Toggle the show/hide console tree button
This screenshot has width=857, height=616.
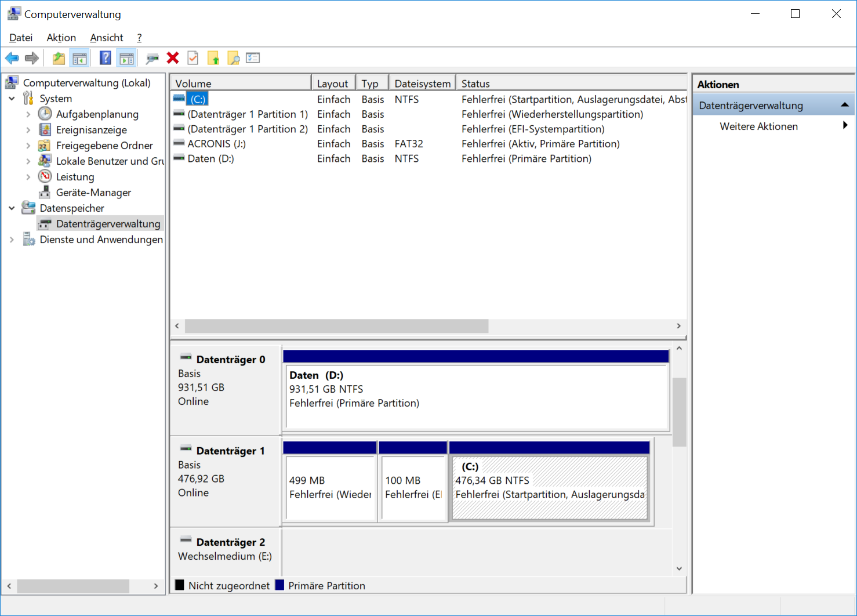tap(79, 58)
